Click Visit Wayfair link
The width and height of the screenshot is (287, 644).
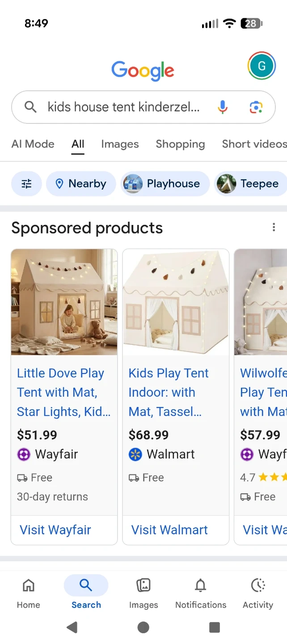pos(55,530)
